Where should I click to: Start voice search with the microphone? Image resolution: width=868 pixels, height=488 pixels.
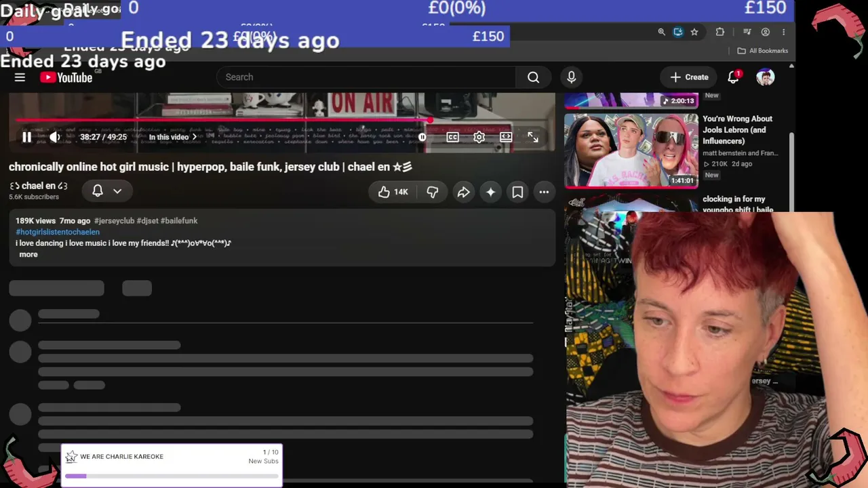point(572,77)
